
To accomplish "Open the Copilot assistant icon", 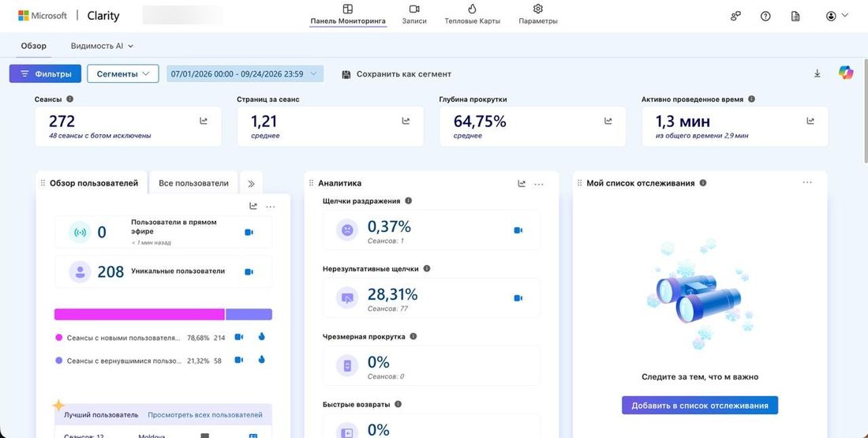I will (845, 73).
